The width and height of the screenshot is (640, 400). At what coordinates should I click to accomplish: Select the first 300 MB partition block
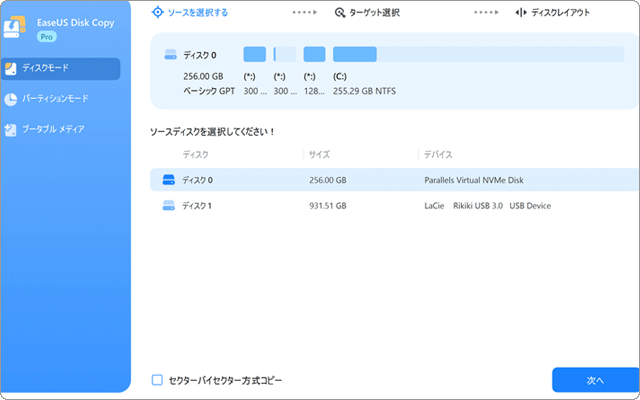click(255, 54)
